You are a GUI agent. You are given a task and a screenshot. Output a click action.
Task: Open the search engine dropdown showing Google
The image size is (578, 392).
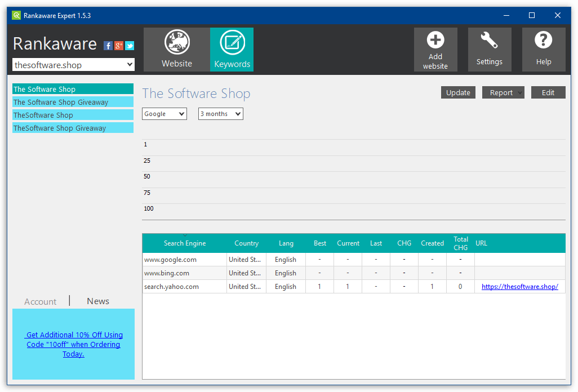[164, 113]
